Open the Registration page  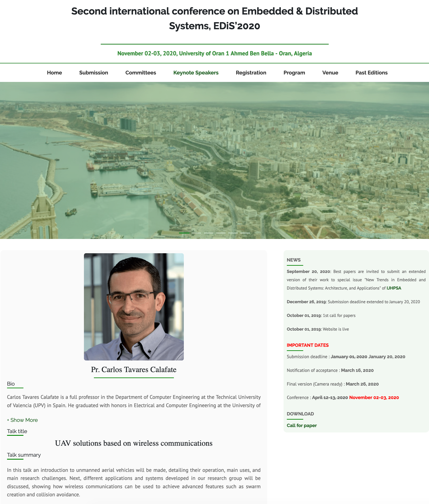251,73
